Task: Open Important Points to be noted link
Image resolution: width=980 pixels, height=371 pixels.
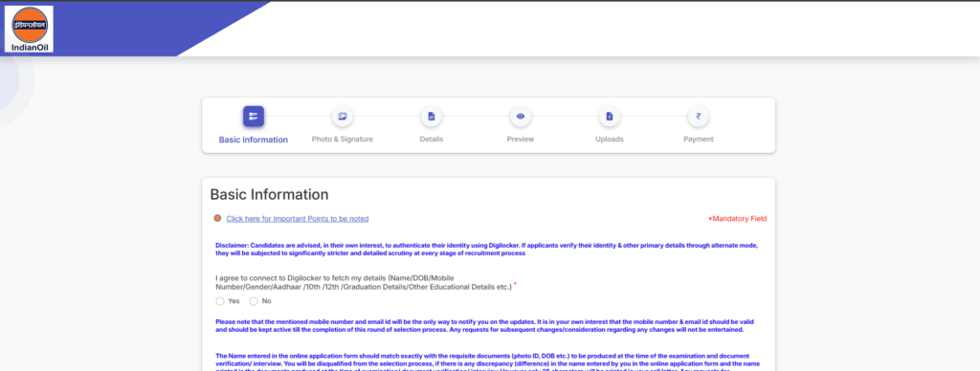Action: tap(298, 219)
